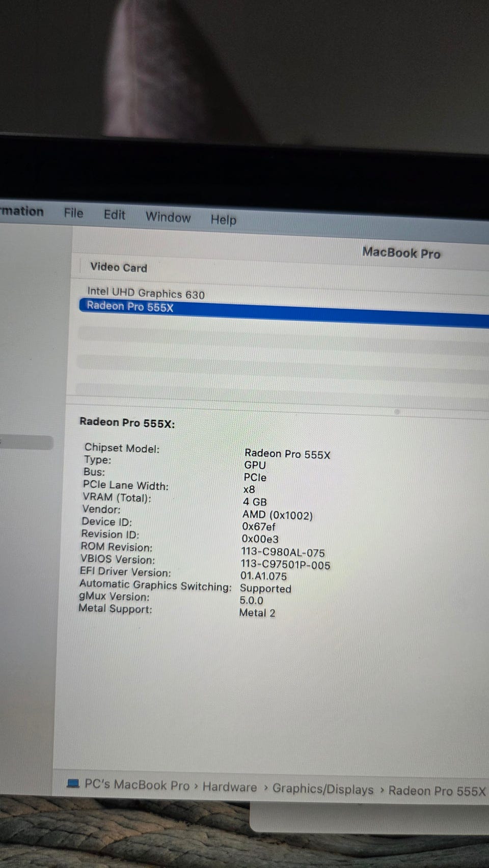Click the Video Card column header
The height and width of the screenshot is (868, 489).
pos(119,267)
